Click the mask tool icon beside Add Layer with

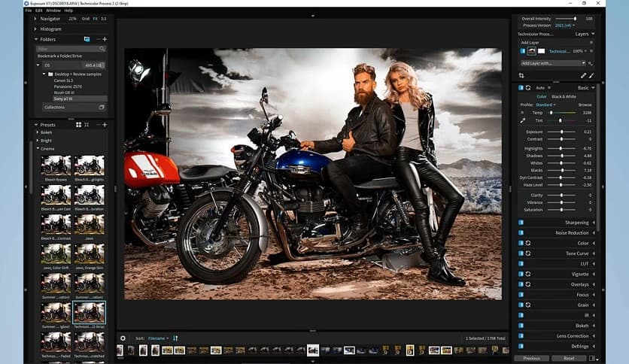(x=591, y=63)
